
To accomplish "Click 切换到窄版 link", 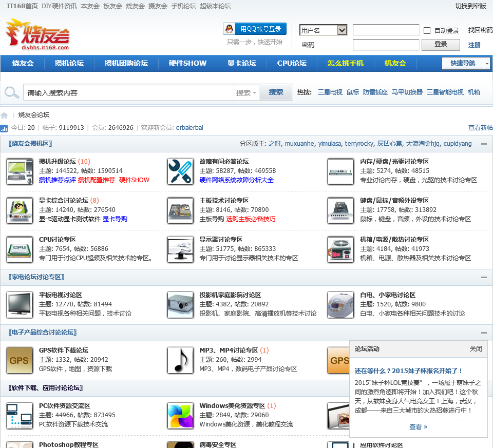I will click(470, 6).
